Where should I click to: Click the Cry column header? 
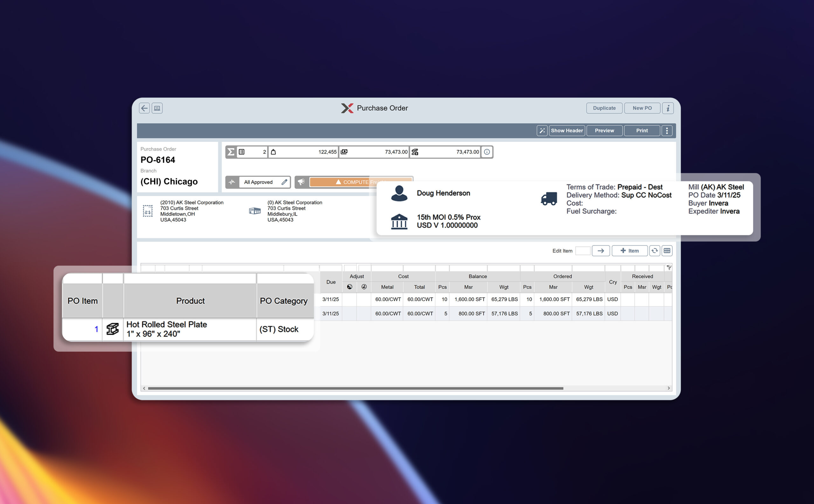(613, 282)
